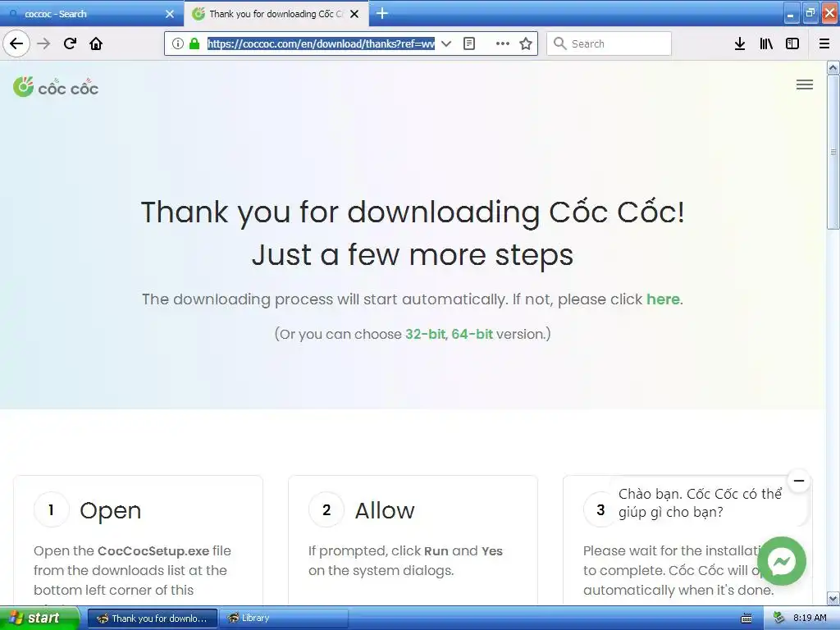Choose the 32-bit version link
This screenshot has width=840, height=630.
coord(425,334)
